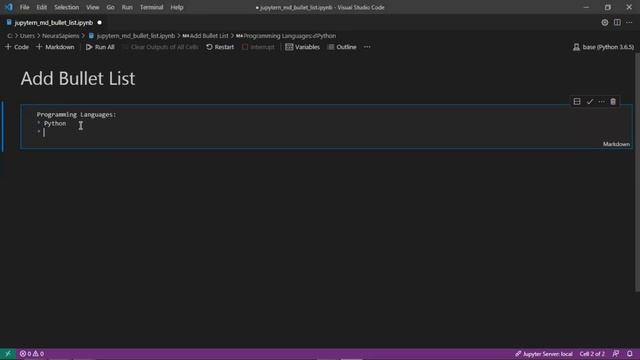This screenshot has width=640, height=360.
Task: Click the jupytern_md_bullet_list.ipynb breadcrumb
Action: click(132, 36)
